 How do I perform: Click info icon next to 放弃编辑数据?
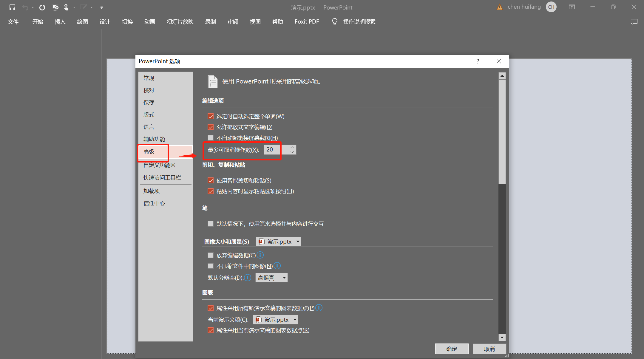(260, 255)
